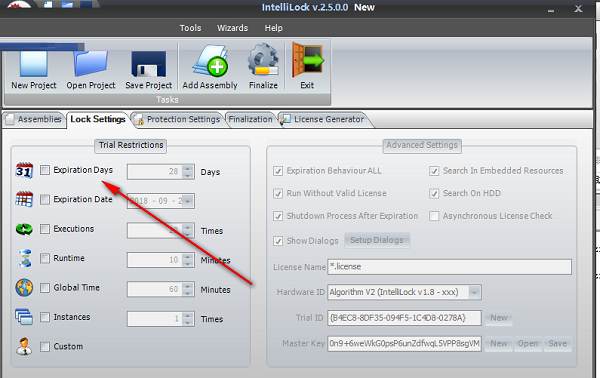Click New button next to Master Key

(x=499, y=344)
